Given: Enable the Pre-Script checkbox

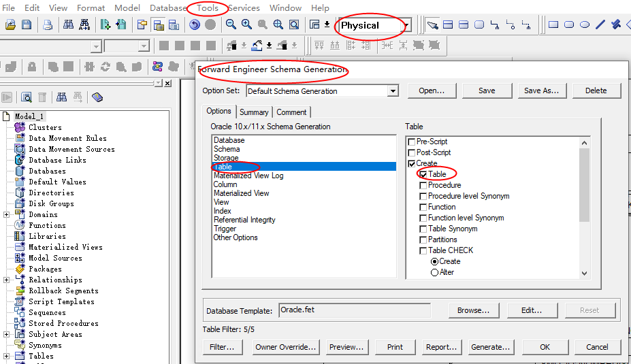Looking at the screenshot, I should pyautogui.click(x=412, y=142).
